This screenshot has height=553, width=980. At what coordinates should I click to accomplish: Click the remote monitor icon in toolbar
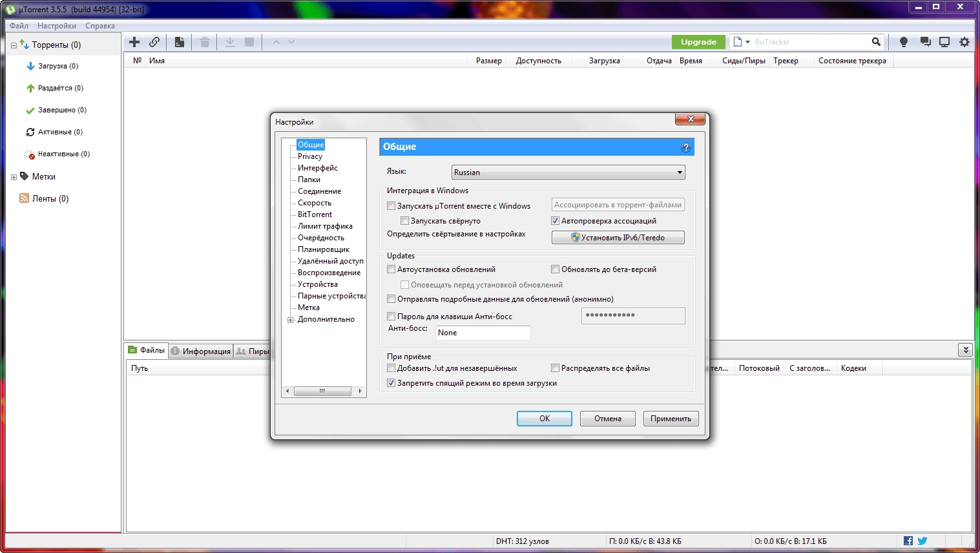(944, 42)
